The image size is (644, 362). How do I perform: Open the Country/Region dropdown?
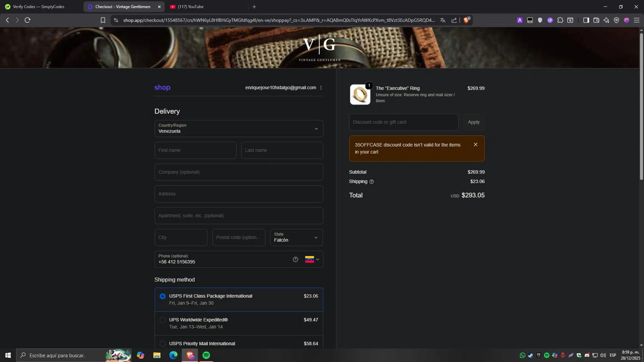239,129
